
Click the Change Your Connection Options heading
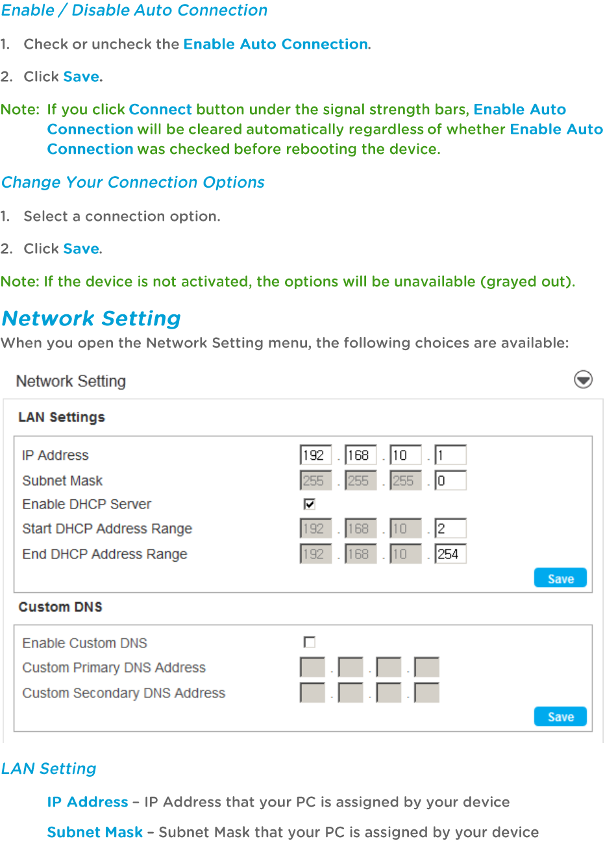tap(133, 182)
